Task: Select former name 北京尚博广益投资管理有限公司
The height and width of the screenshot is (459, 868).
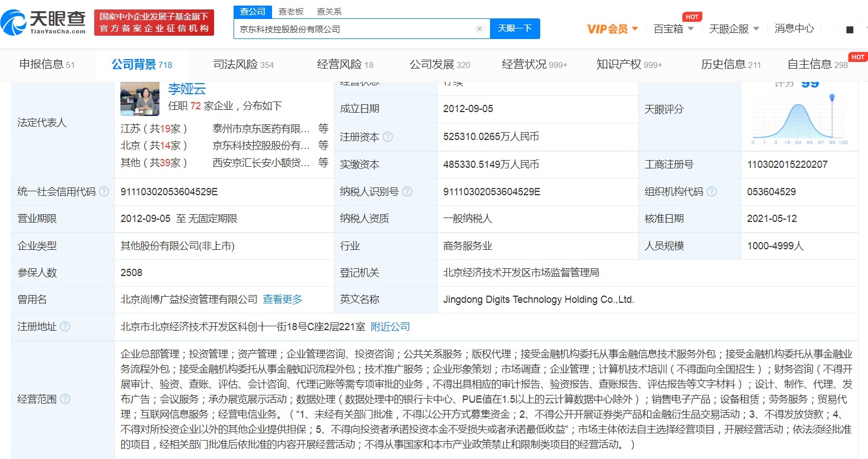Action: point(189,299)
